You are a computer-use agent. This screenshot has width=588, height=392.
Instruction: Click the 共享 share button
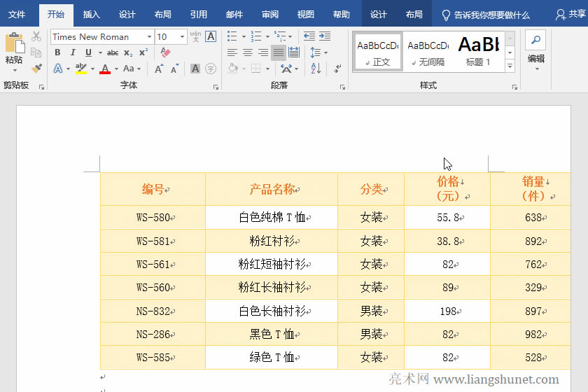coord(570,14)
